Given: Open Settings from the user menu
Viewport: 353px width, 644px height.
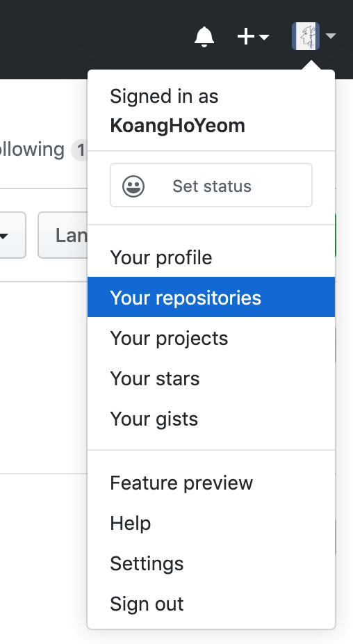Looking at the screenshot, I should tap(211, 563).
